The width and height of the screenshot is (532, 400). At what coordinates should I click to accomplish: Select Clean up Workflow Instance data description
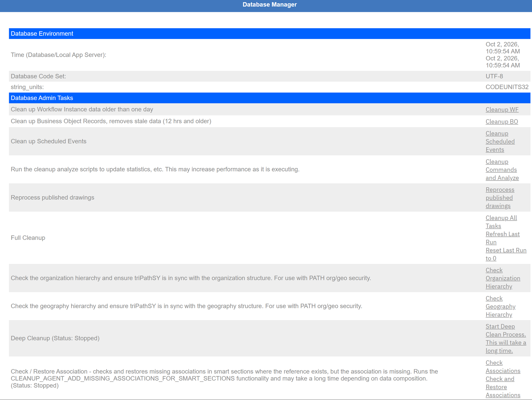(82, 109)
